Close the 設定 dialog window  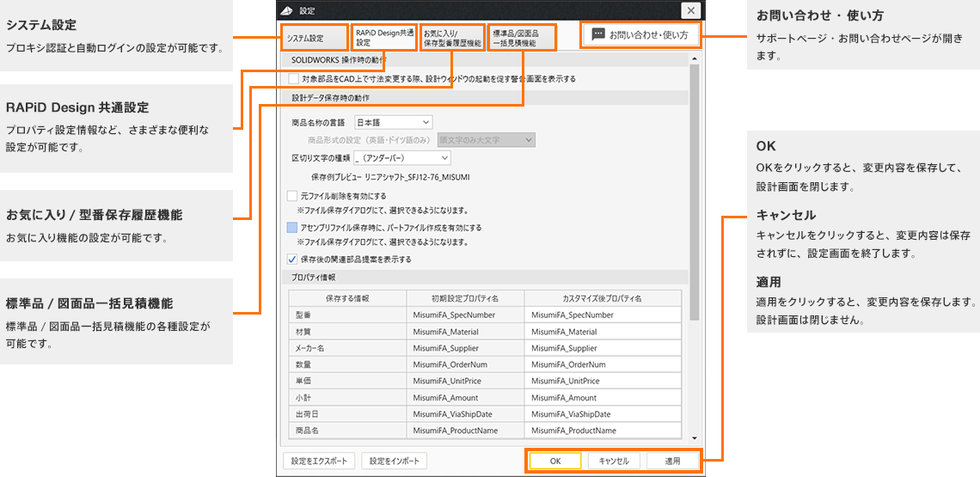tap(690, 10)
